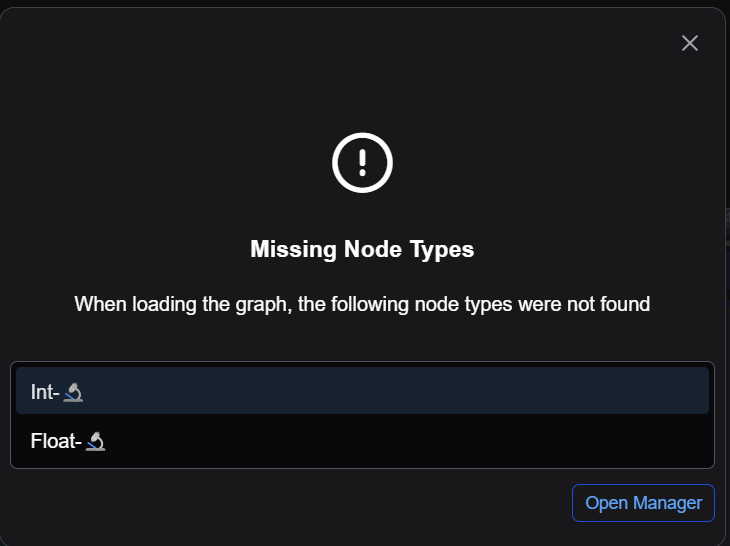Screen dimensions: 730x546
Task: Select the Int- missing node entry
Action: [362, 391]
